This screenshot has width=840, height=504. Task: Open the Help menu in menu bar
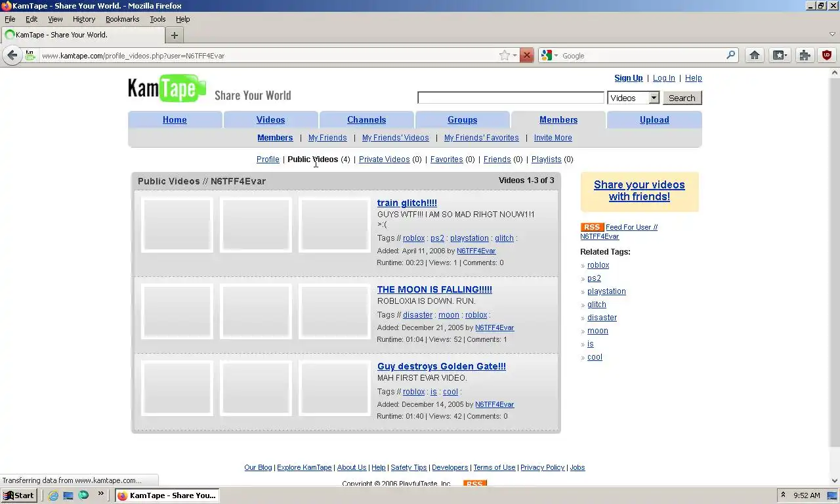pos(182,19)
